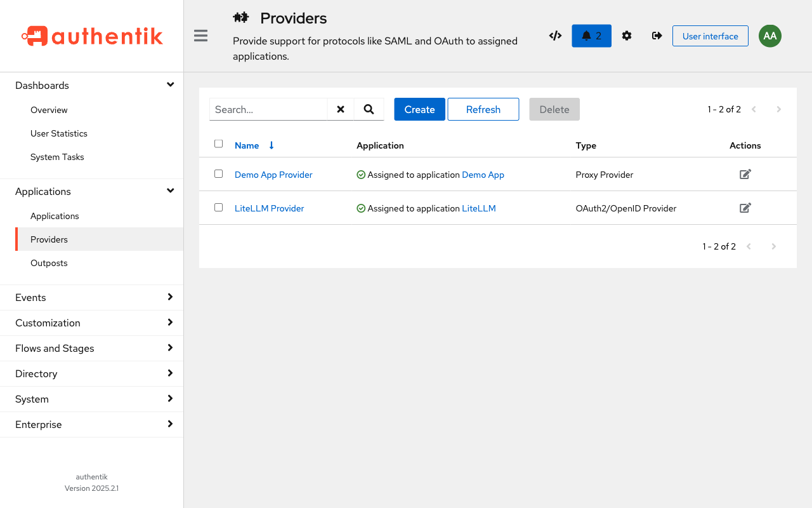The height and width of the screenshot is (508, 812).
Task: Expand Flows and Stages section
Action: tap(91, 348)
